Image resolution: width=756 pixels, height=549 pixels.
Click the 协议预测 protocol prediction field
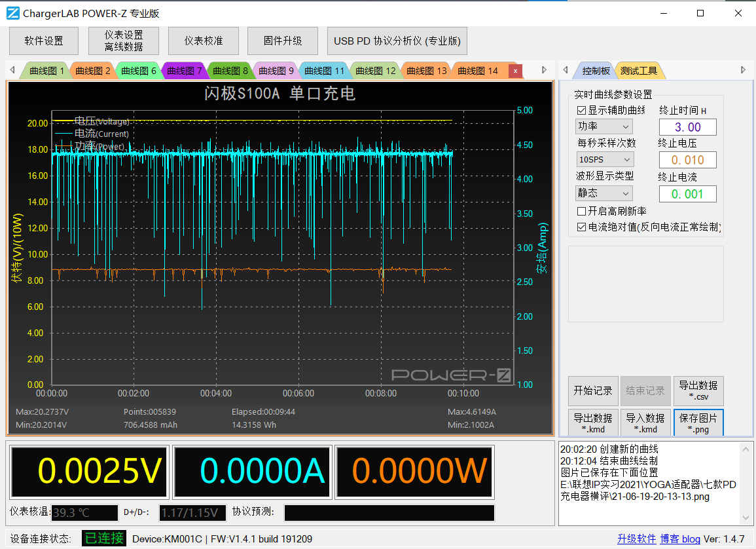point(389,513)
